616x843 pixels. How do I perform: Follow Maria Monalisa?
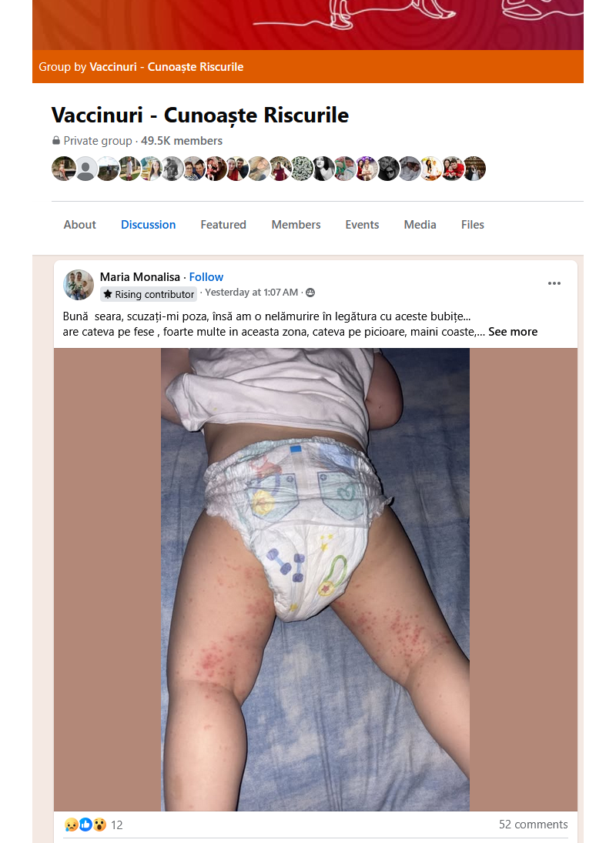(206, 277)
